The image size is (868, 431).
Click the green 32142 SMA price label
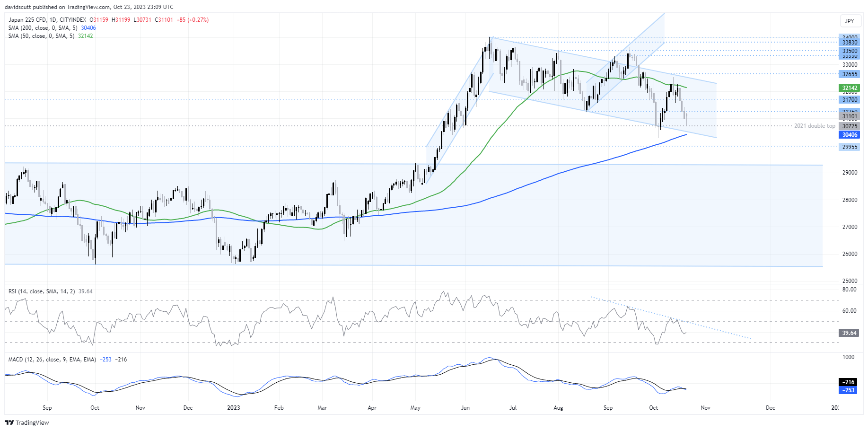point(850,88)
